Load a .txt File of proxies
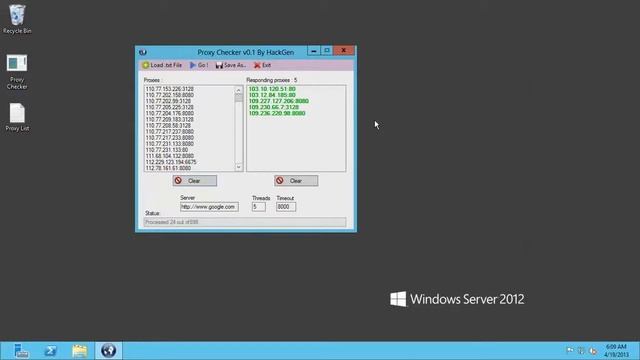 162,65
